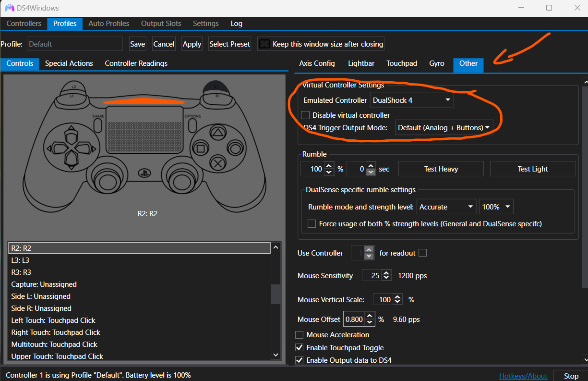Viewport: 588px width, 381px height.
Task: Check Disable virtual controller
Action: pos(305,115)
